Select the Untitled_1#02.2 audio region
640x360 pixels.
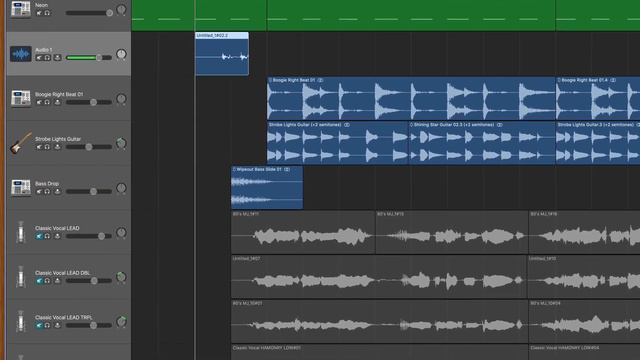[222, 53]
